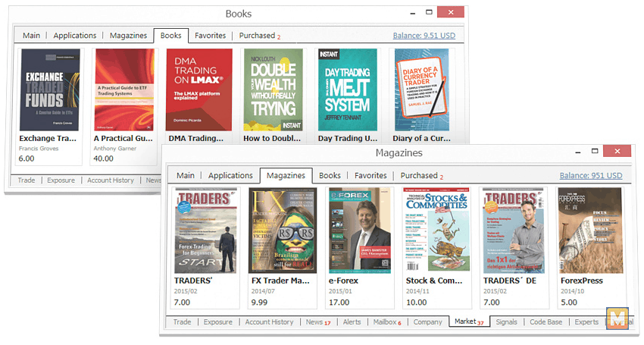
Task: Click the 'Stock & Com...' magazine title
Action: pos(434,281)
